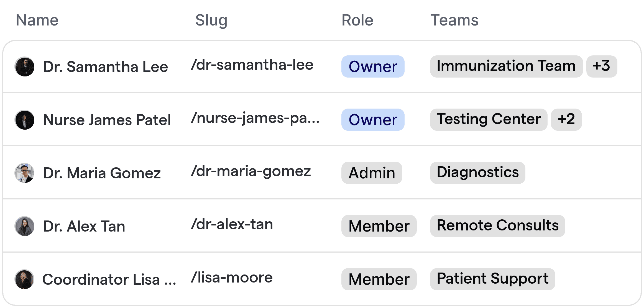Select the Diagnostics team tag
This screenshot has height=308, width=644.
pyautogui.click(x=477, y=173)
